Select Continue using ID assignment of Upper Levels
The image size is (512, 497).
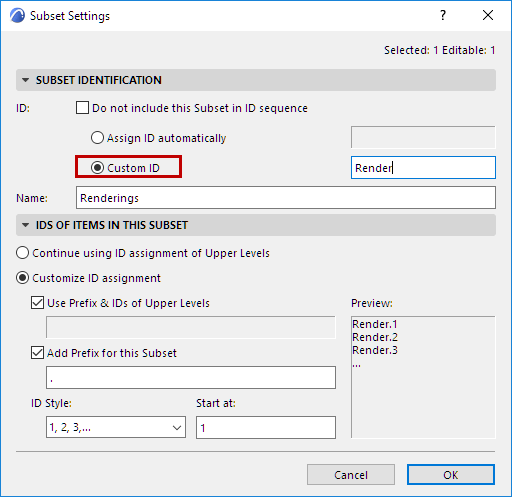[22, 253]
